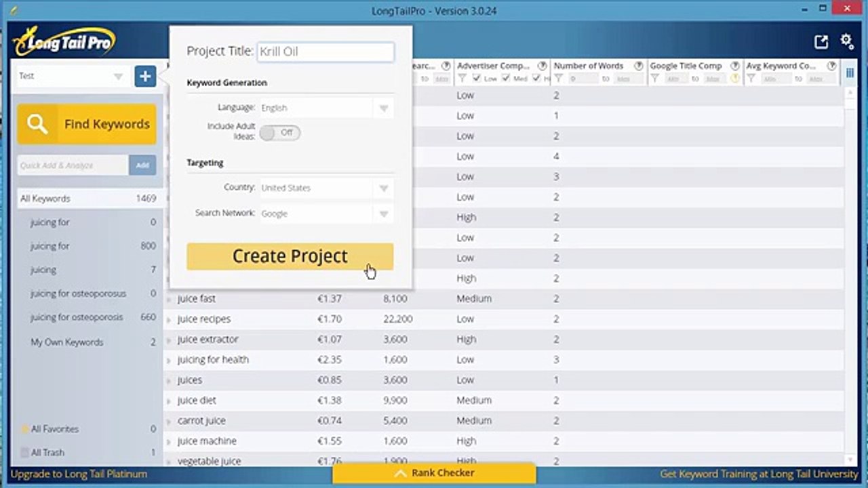The image size is (868, 488).
Task: Open the Language dropdown showing English
Action: point(326,108)
